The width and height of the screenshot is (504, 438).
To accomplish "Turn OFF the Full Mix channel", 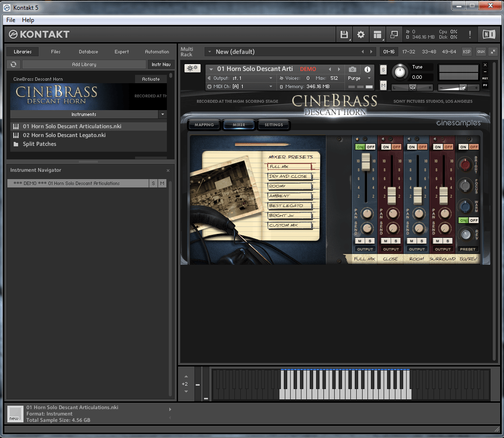I will click(370, 147).
